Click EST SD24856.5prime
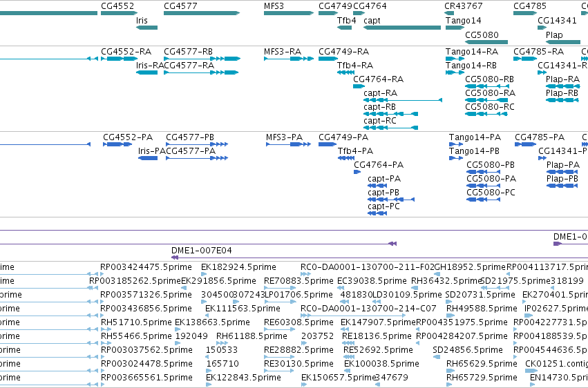Screen dimensions: 588x388 click(x=468, y=350)
